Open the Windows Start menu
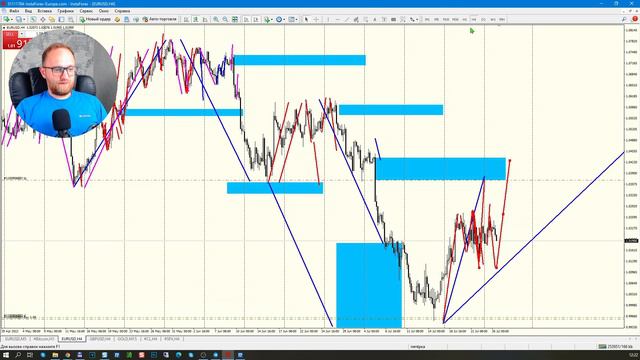This screenshot has width=640, height=360. 6,355
